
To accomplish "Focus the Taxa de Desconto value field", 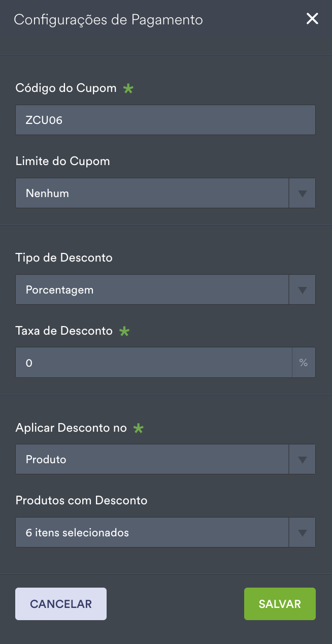I will (153, 363).
